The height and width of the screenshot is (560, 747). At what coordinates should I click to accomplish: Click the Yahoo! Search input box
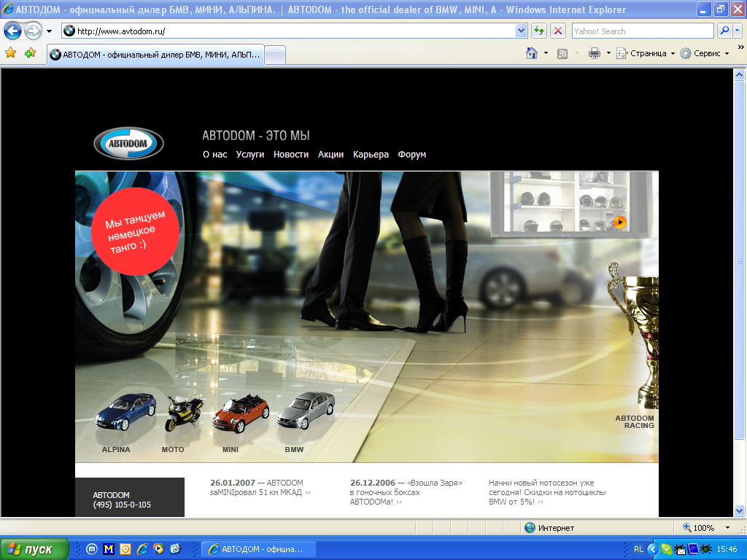642,31
